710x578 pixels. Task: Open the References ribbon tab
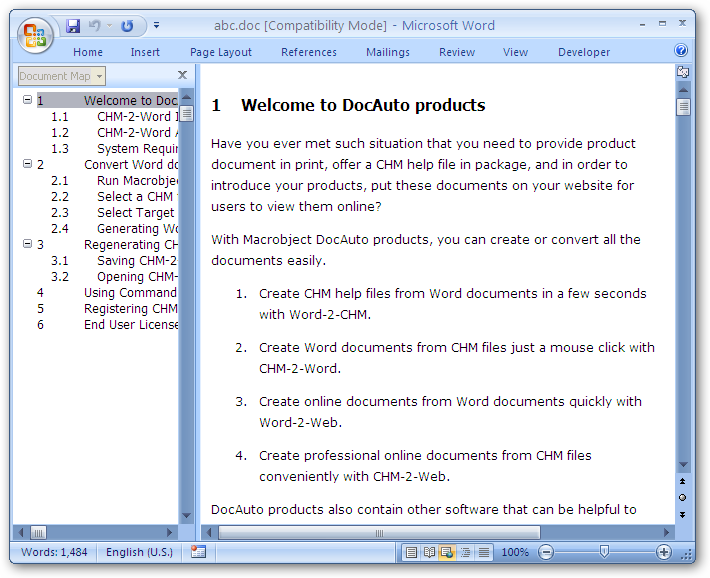click(309, 52)
